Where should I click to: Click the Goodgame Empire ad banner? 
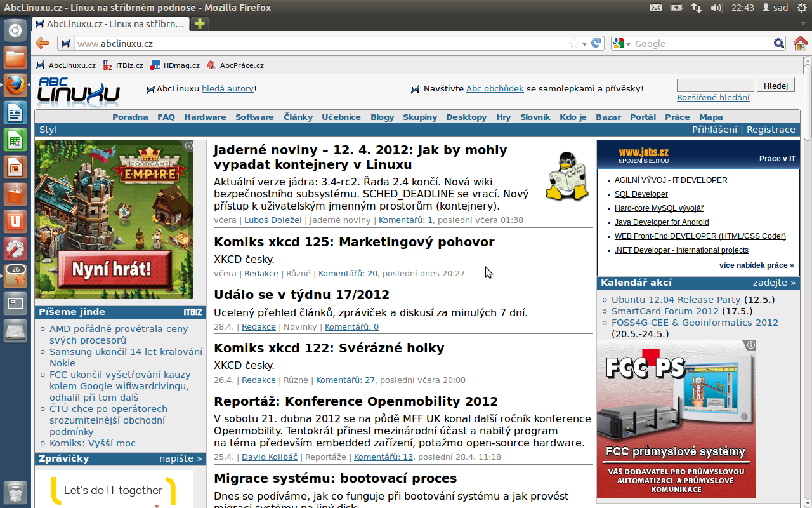[114, 220]
